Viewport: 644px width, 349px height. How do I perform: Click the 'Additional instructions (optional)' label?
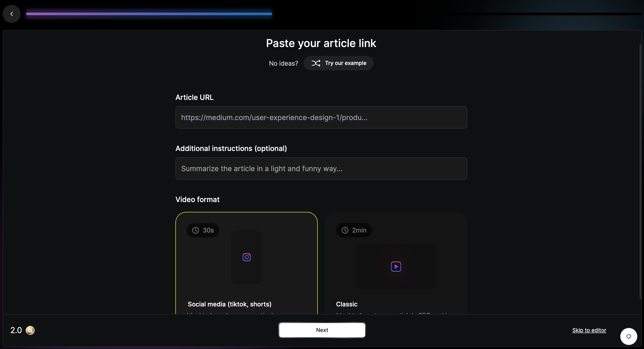[231, 148]
